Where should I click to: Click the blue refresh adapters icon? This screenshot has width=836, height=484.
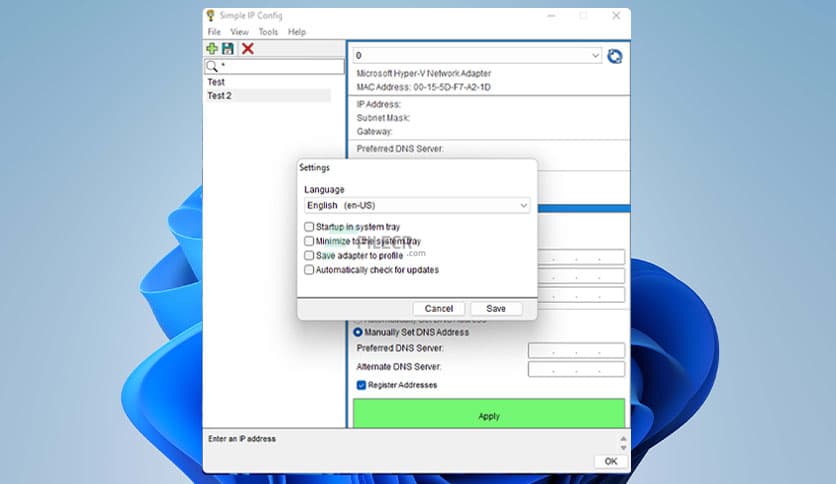(x=615, y=56)
